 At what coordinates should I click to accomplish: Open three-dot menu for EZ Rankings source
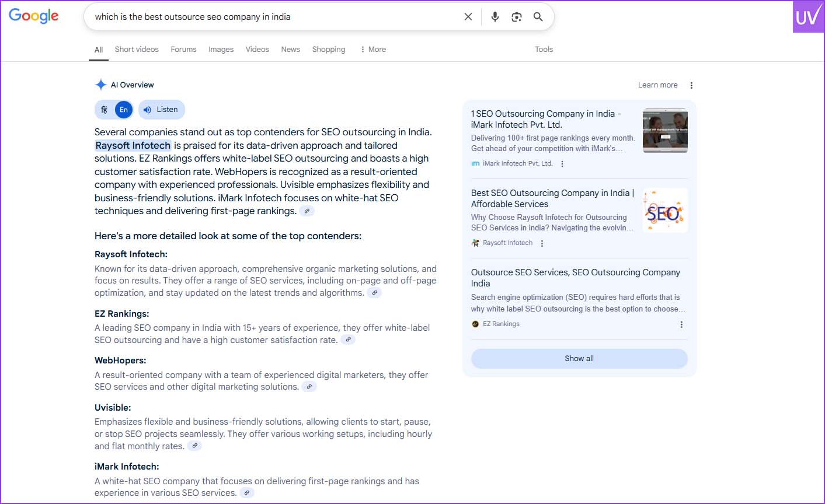(x=681, y=324)
